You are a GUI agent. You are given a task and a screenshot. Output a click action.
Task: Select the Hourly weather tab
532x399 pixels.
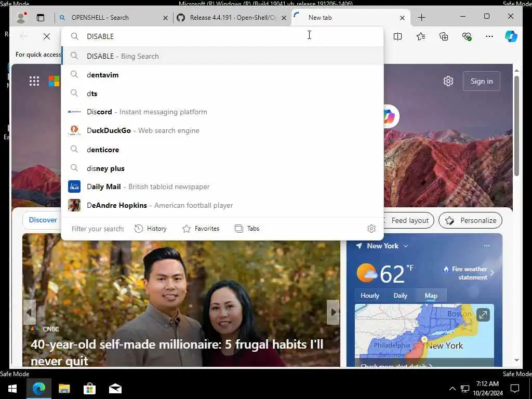[x=370, y=296]
